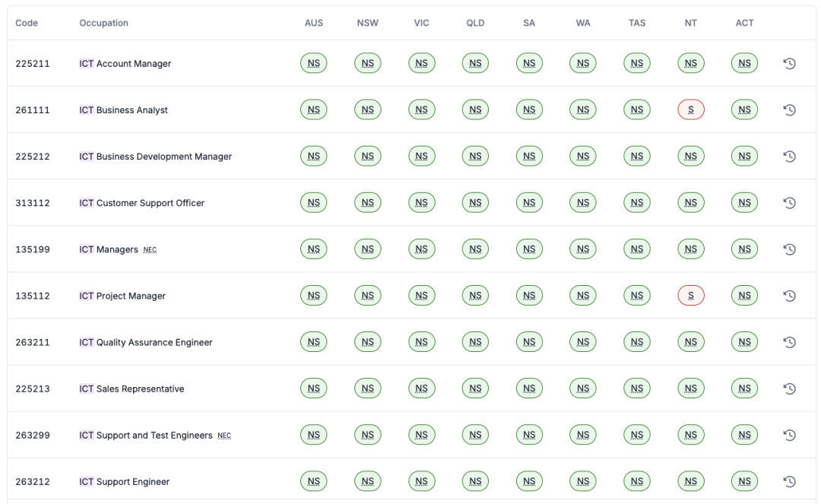
Task: Click AUS NS badge for ICT Account Manager
Action: pyautogui.click(x=313, y=64)
